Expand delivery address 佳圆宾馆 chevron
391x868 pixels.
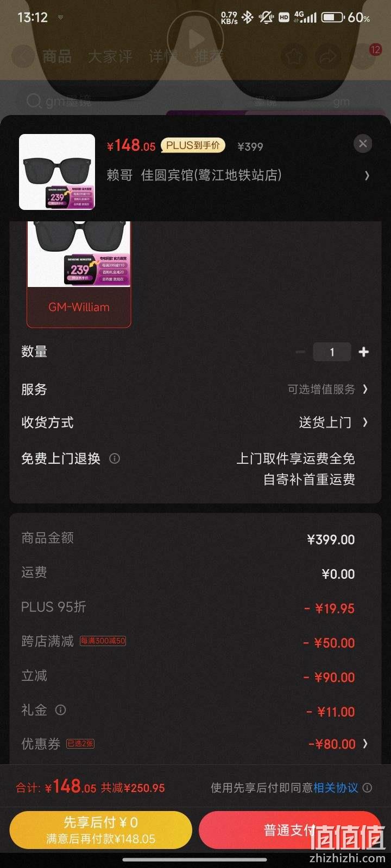click(x=367, y=175)
